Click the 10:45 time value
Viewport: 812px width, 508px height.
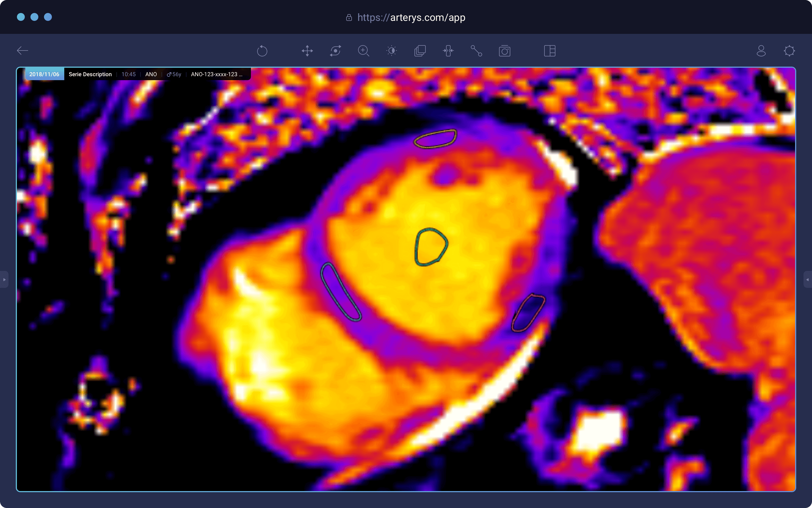pyautogui.click(x=129, y=74)
